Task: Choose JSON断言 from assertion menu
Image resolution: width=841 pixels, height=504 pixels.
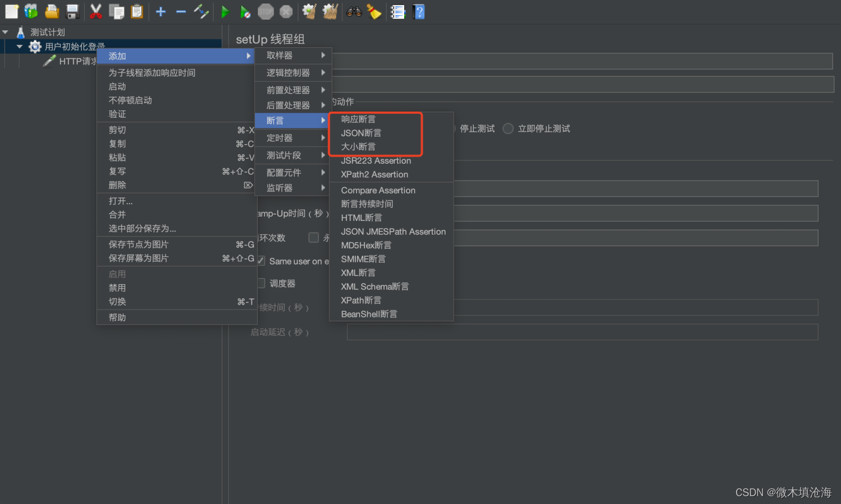Action: (391, 133)
